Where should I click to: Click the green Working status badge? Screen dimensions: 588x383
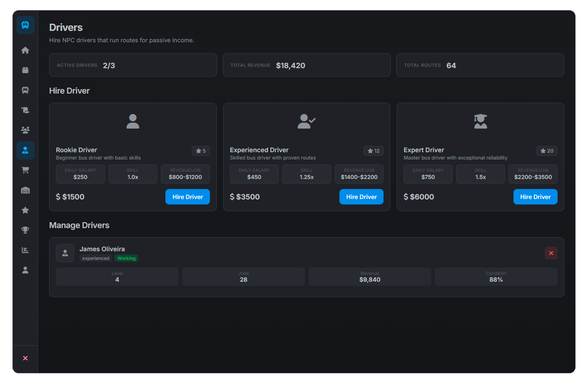click(x=126, y=258)
